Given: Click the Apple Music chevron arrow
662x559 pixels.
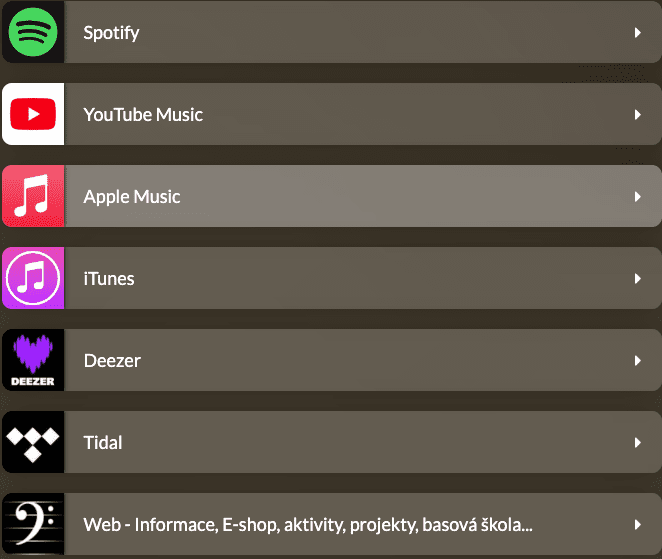Looking at the screenshot, I should pyautogui.click(x=637, y=197).
